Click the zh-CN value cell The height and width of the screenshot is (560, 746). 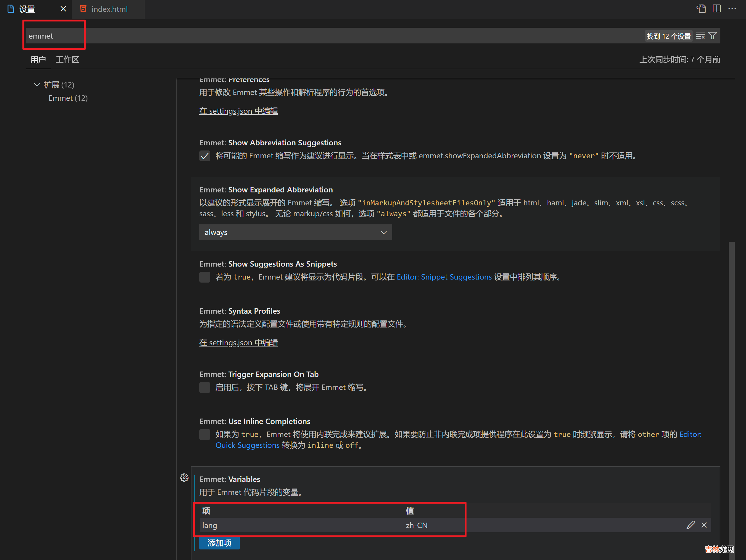click(416, 525)
